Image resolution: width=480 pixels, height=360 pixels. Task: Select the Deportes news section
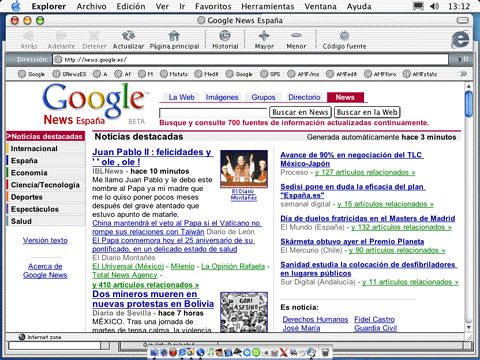tap(46, 197)
